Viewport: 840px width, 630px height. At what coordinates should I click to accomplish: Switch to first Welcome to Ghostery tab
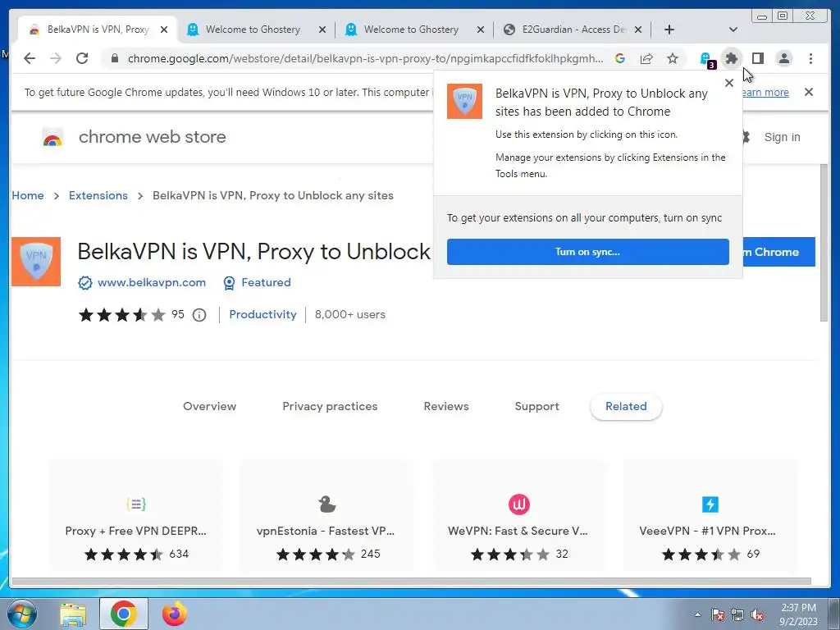pos(253,30)
